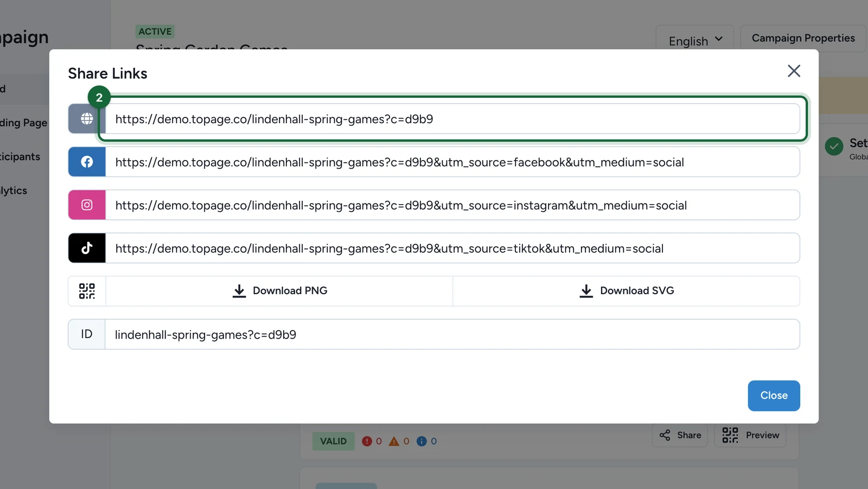Download the QR code as PNG
The width and height of the screenshot is (868, 489).
(279, 291)
